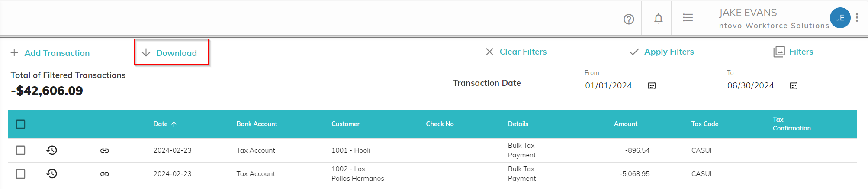This screenshot has height=189, width=868.
Task: View history for Los Pollos Hermanos transaction
Action: 52,173
